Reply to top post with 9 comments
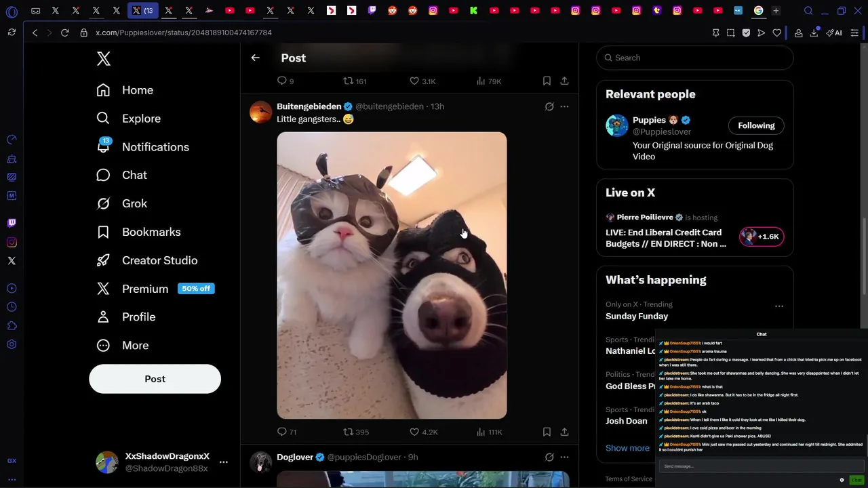Image resolution: width=868 pixels, height=488 pixels. point(285,81)
